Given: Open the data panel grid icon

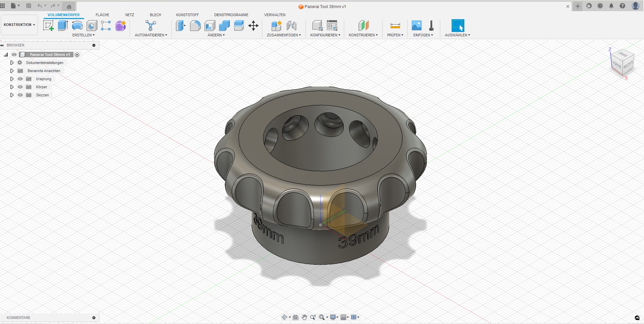Looking at the screenshot, I should (3, 6).
